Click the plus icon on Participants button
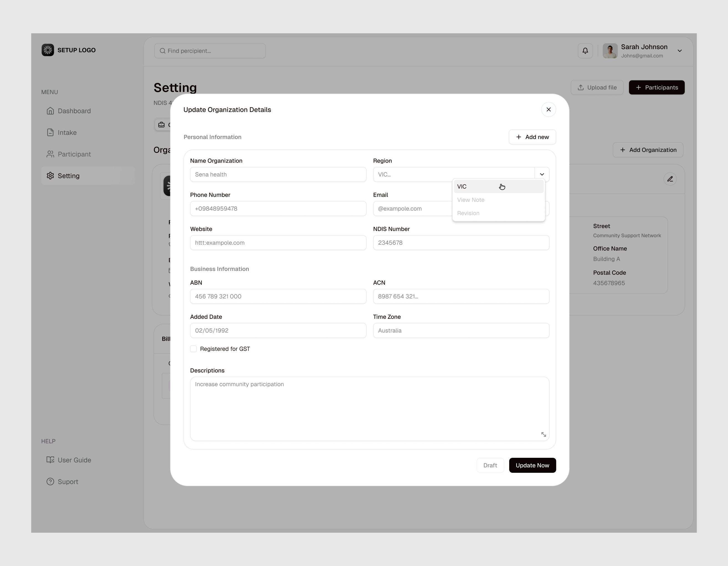 click(x=638, y=87)
